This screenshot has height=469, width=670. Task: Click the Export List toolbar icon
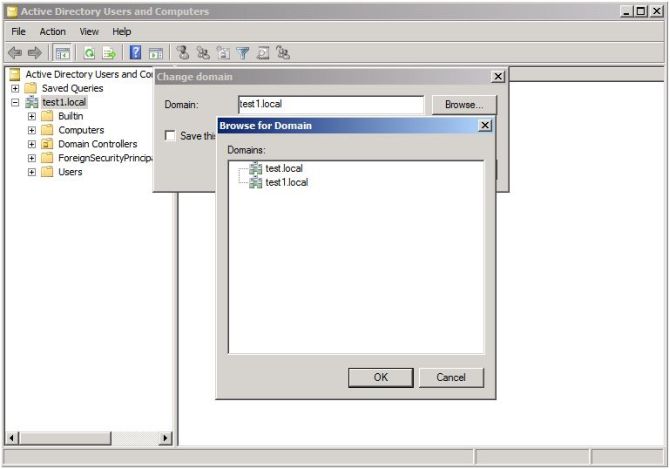click(109, 53)
